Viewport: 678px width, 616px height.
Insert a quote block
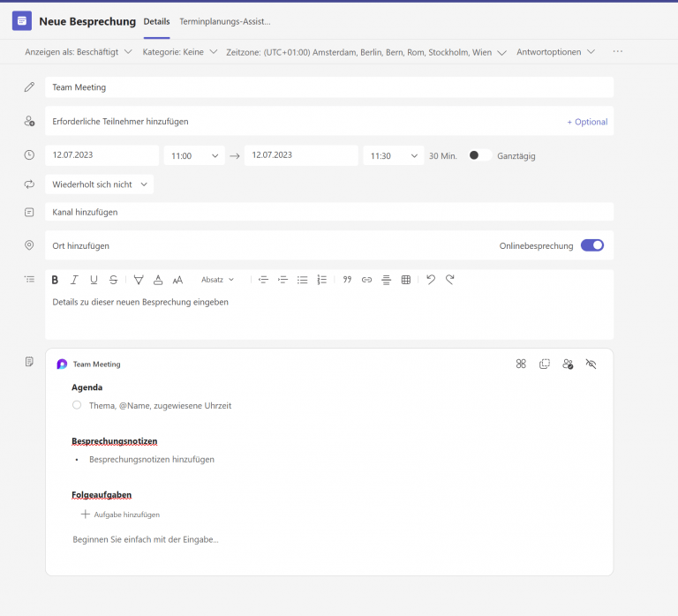pyautogui.click(x=347, y=280)
